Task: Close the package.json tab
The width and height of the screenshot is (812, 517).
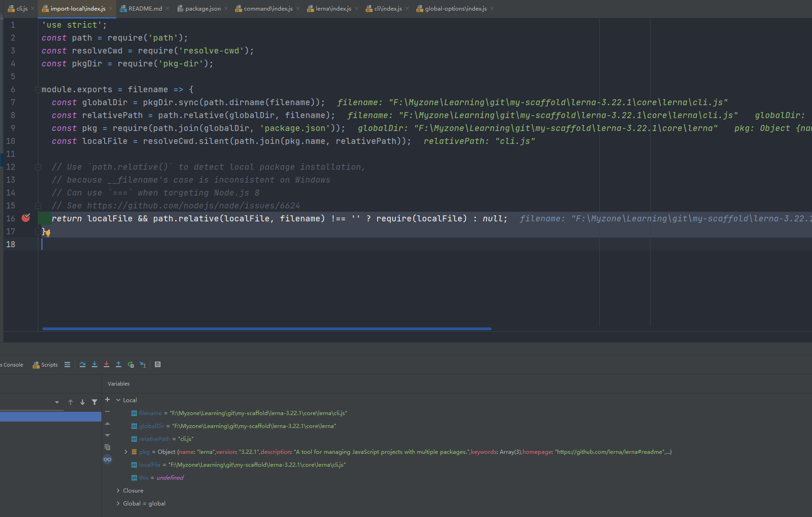Action: (226, 9)
